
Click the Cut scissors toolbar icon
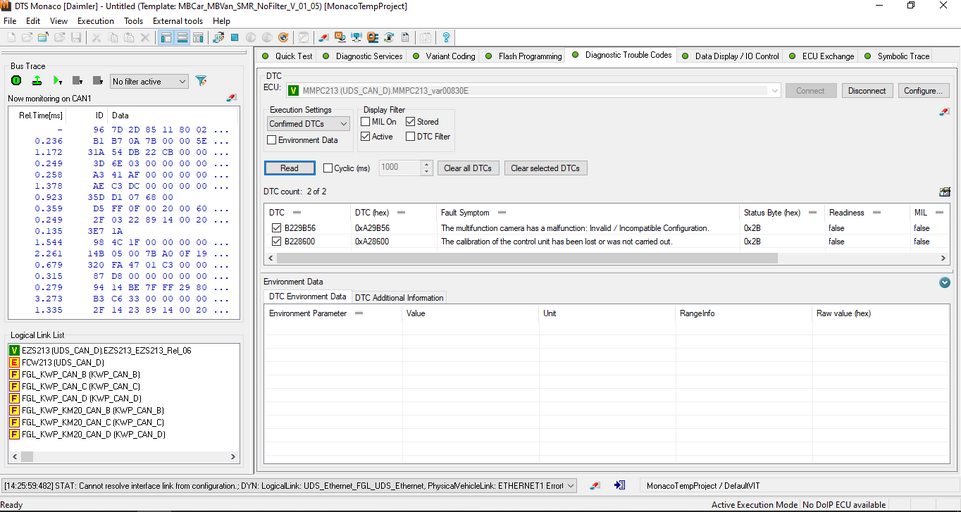click(x=96, y=37)
